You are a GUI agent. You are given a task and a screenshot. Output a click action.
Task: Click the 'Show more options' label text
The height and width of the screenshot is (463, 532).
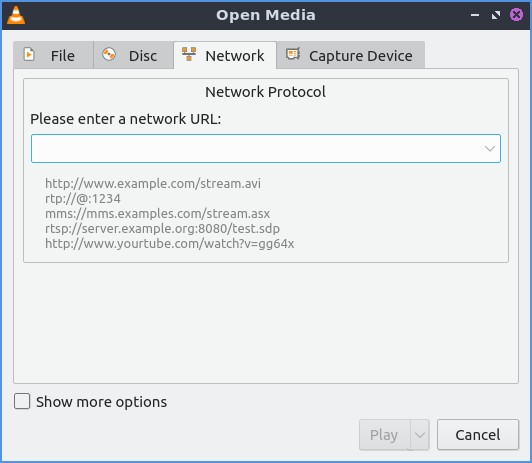pos(101,402)
